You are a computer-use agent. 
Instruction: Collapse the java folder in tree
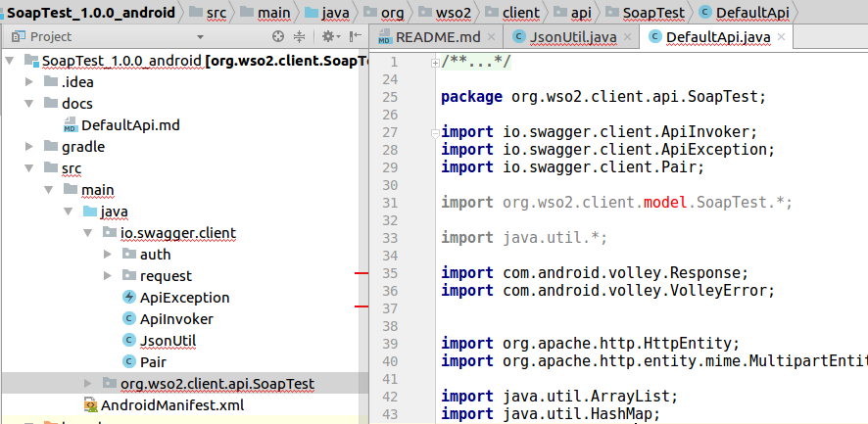pyautogui.click(x=69, y=212)
